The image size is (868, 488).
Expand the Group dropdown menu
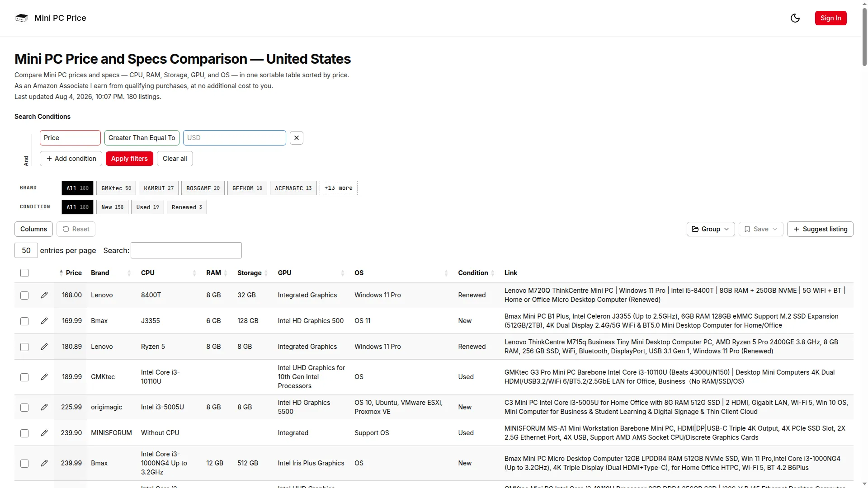click(711, 229)
